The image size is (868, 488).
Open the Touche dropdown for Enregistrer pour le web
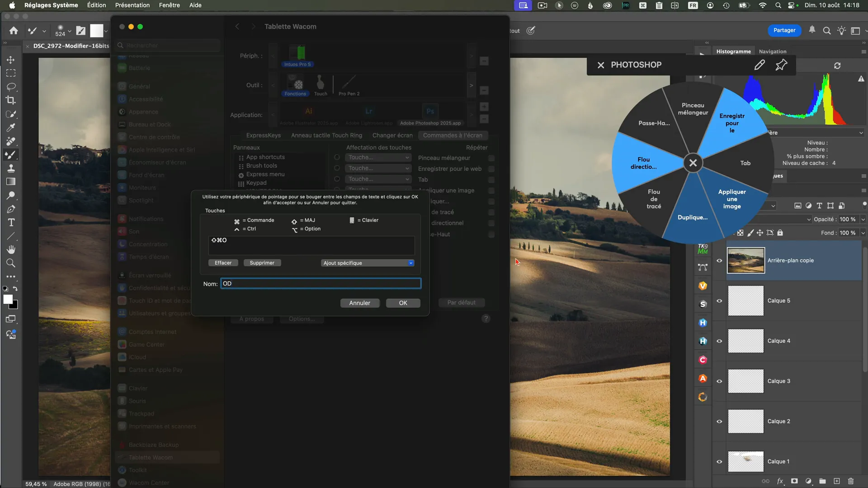(378, 168)
